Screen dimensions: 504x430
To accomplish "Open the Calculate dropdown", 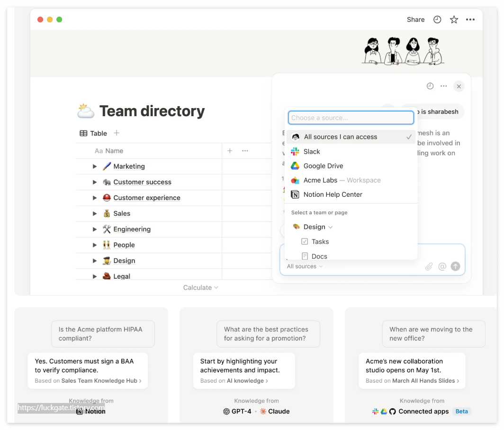I will coord(200,287).
